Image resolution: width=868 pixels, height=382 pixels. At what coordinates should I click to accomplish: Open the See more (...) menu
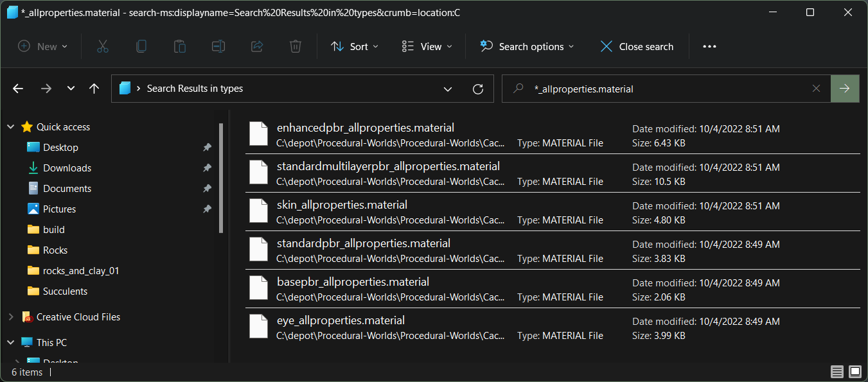click(709, 46)
